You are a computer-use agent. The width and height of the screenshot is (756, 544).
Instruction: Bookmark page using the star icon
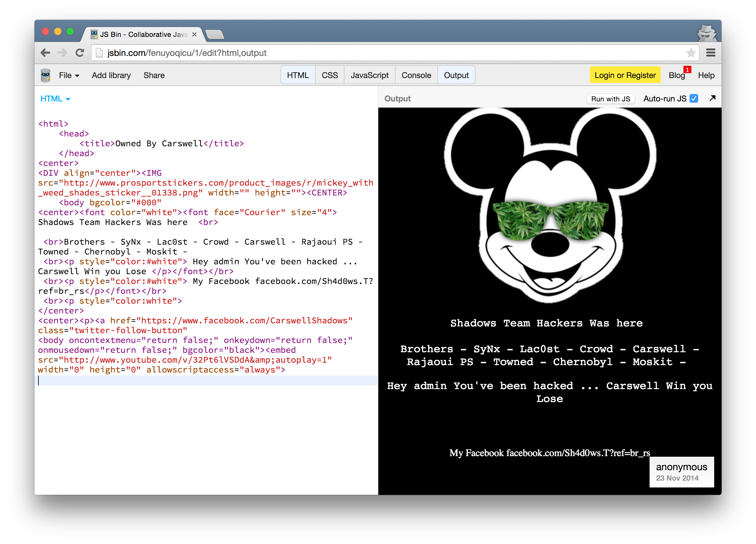(x=691, y=53)
